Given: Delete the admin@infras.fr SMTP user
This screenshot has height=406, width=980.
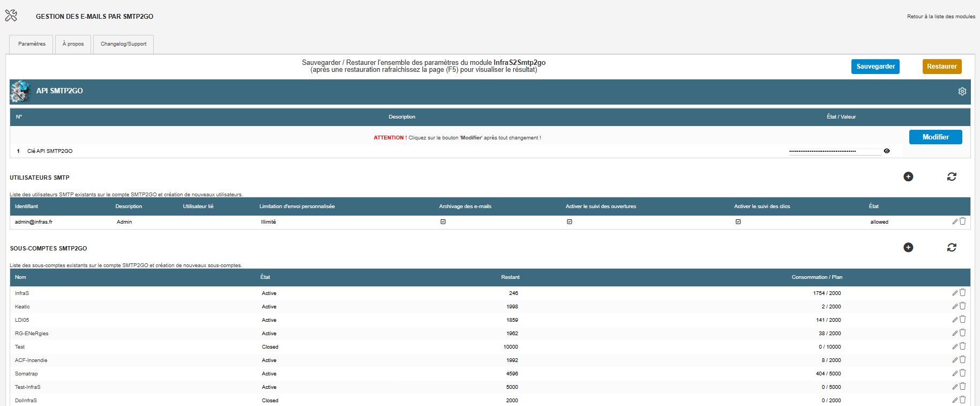Looking at the screenshot, I should [963, 221].
